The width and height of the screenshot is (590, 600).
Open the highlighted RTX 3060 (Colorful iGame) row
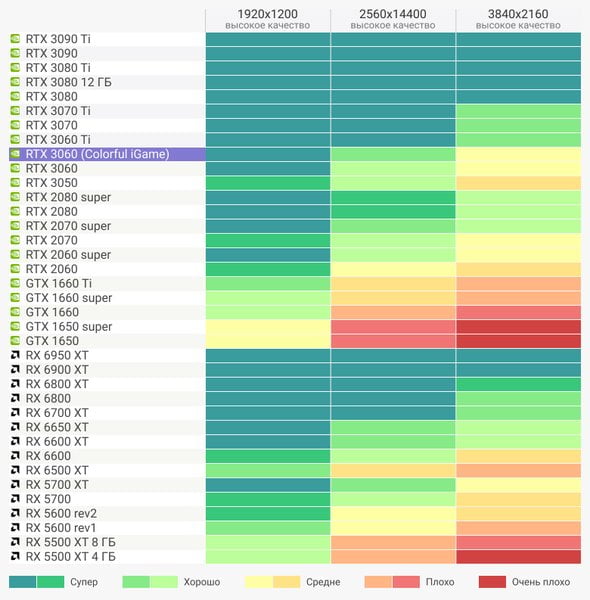point(107,154)
